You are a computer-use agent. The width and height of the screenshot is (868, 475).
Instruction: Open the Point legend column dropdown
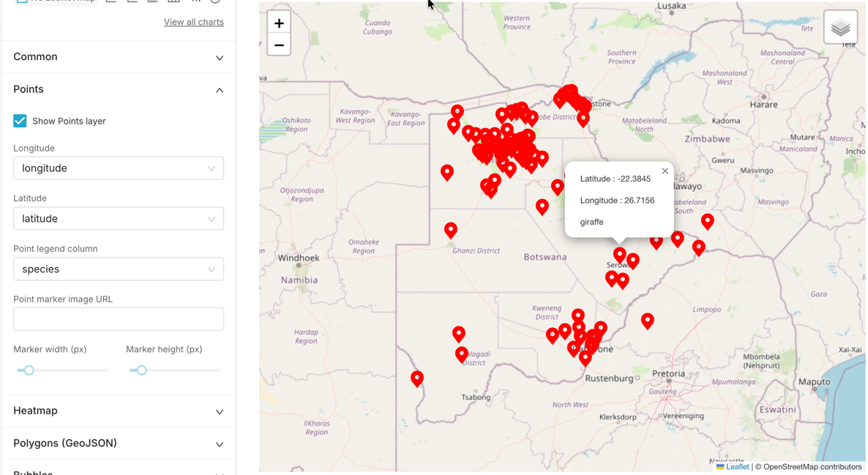[119, 269]
